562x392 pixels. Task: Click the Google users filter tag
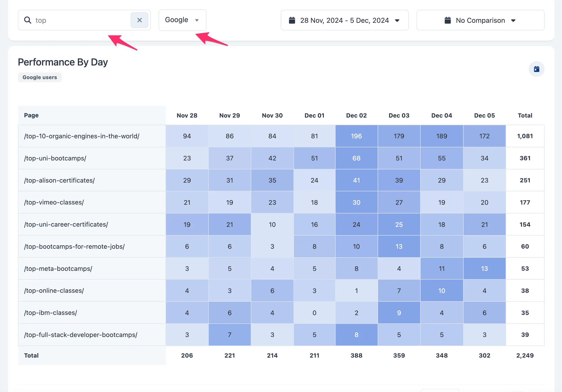pos(40,77)
